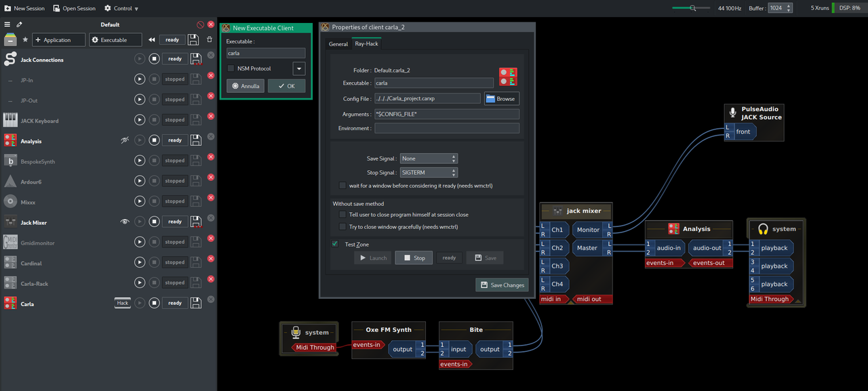Expand advanced options arrow in New Executable Client

coord(299,68)
